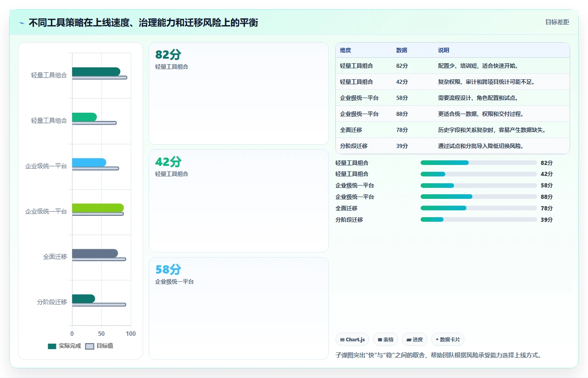Toggle the 实际完成 legend color box
This screenshot has width=588, height=378.
click(52, 346)
